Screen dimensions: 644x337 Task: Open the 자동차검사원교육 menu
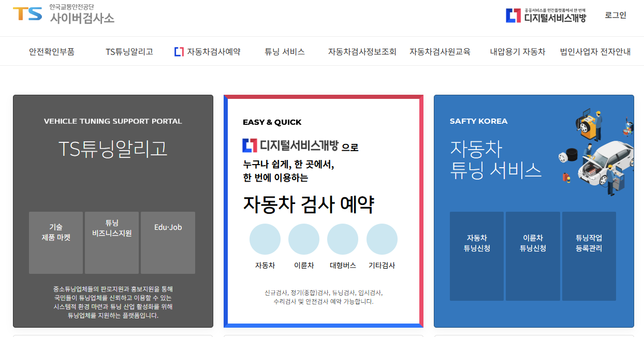[x=440, y=52]
